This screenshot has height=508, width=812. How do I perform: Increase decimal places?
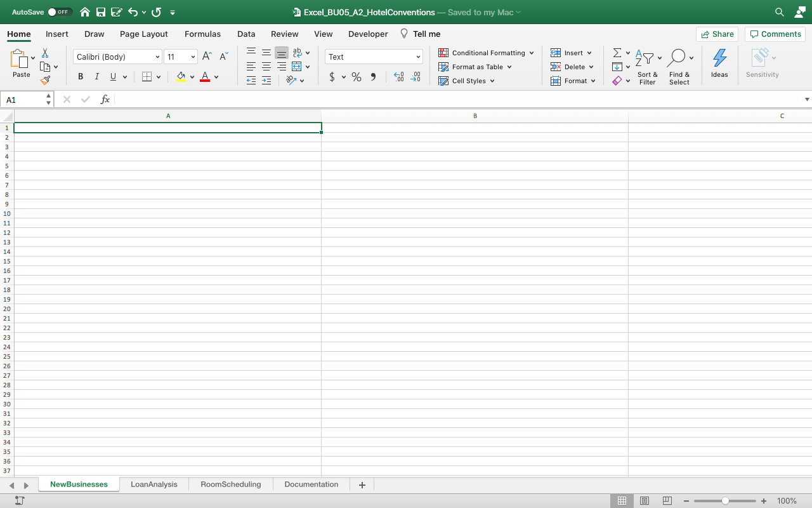click(x=398, y=77)
